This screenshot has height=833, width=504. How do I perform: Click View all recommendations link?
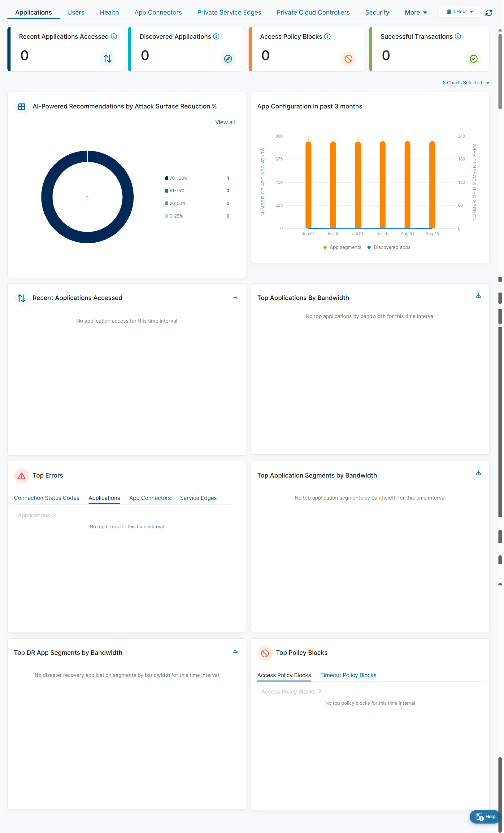(x=225, y=122)
